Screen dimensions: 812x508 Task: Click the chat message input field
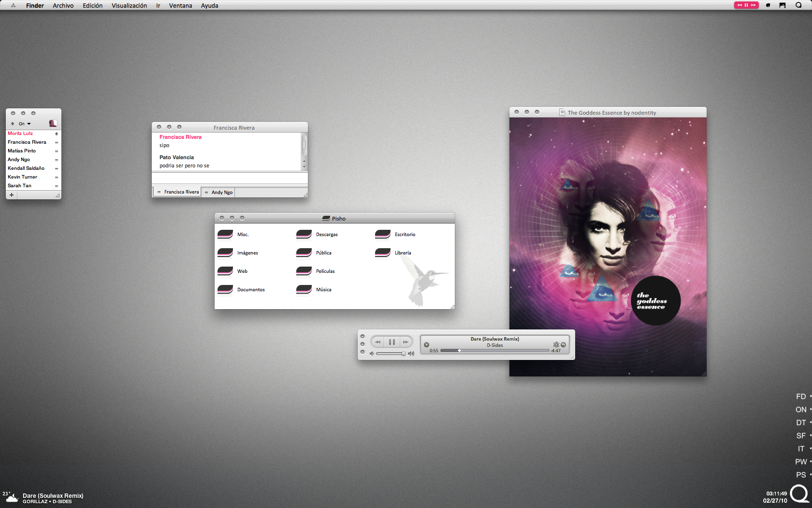pos(230,178)
